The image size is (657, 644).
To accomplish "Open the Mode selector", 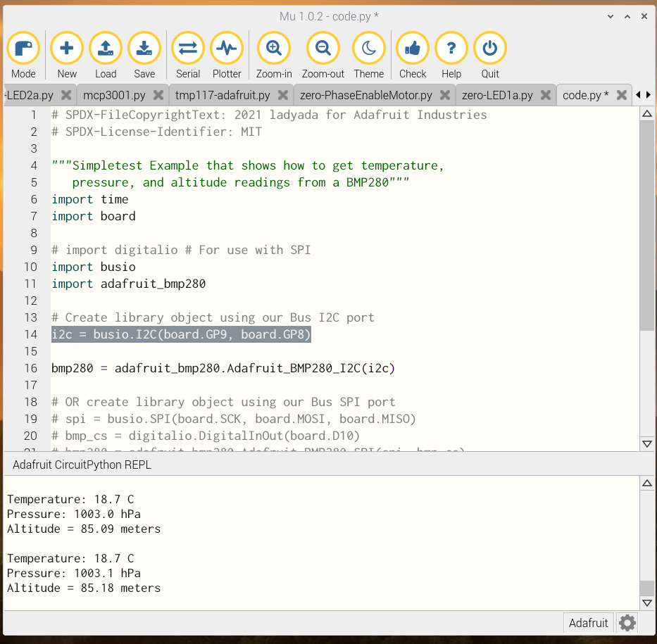I will click(x=23, y=48).
